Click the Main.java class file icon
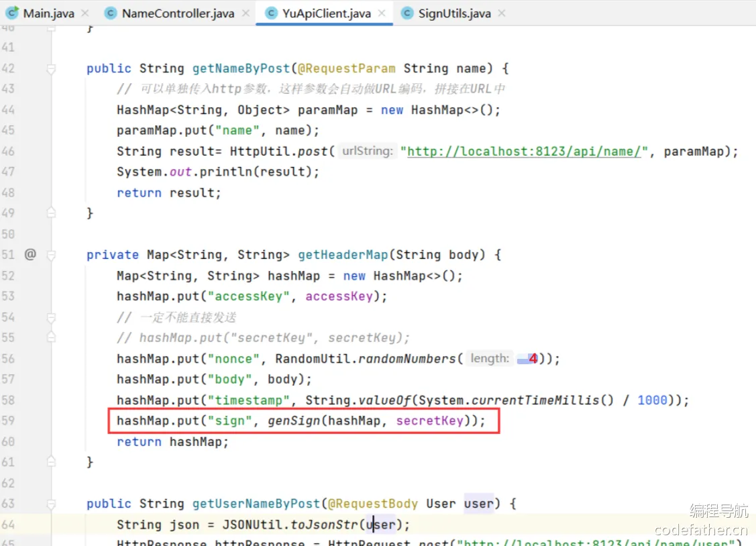Screen dimensions: 756x546 (x=12, y=13)
